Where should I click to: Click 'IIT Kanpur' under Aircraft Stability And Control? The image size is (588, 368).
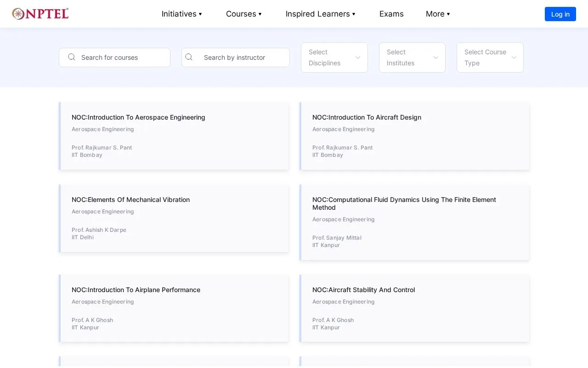[x=326, y=328]
